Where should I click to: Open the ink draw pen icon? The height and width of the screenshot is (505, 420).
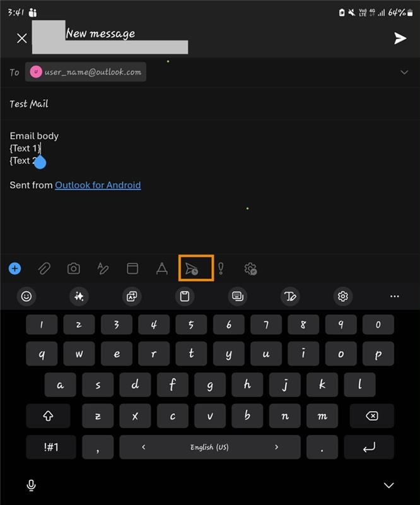103,269
